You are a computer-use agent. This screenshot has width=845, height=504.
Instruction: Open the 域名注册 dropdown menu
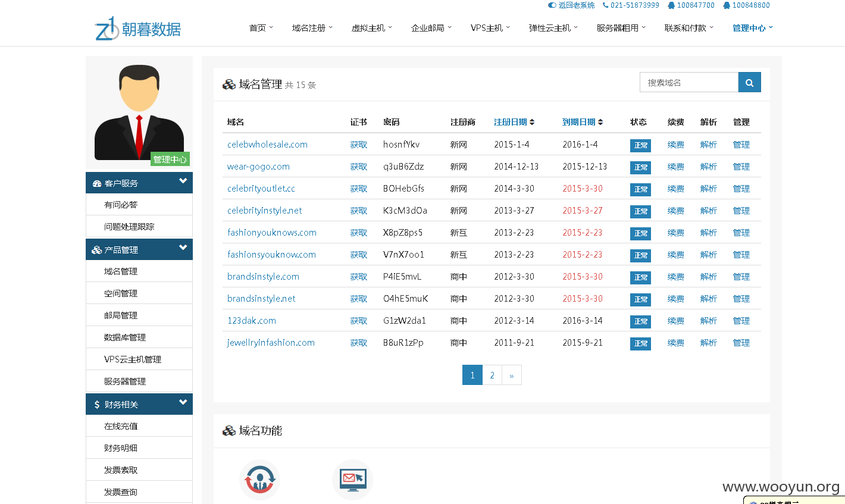point(312,28)
